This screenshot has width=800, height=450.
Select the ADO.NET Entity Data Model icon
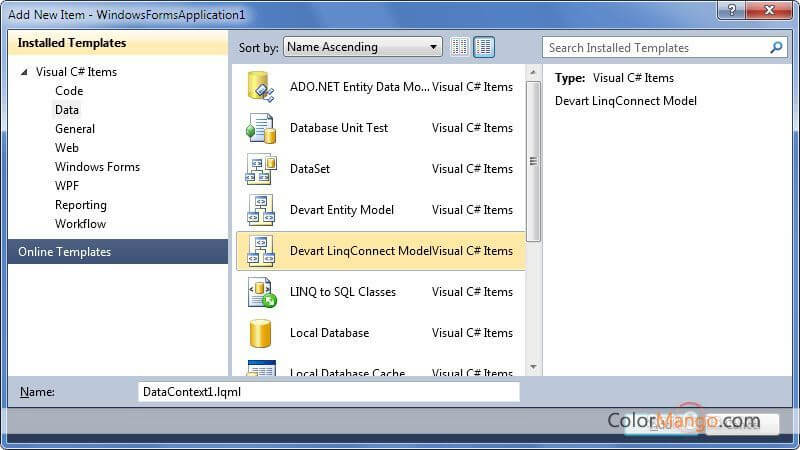(x=261, y=87)
